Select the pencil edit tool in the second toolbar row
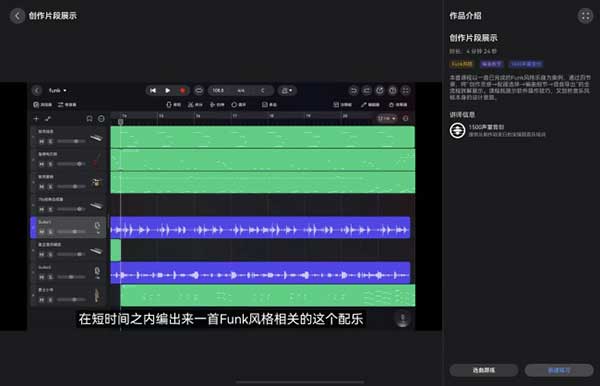600x386 pixels. pyautogui.click(x=370, y=104)
